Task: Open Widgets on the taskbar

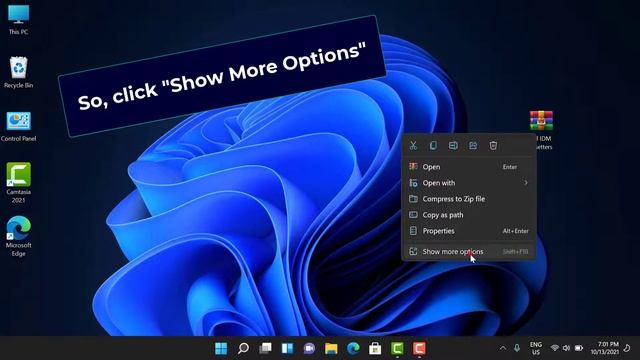Action: (x=287, y=349)
